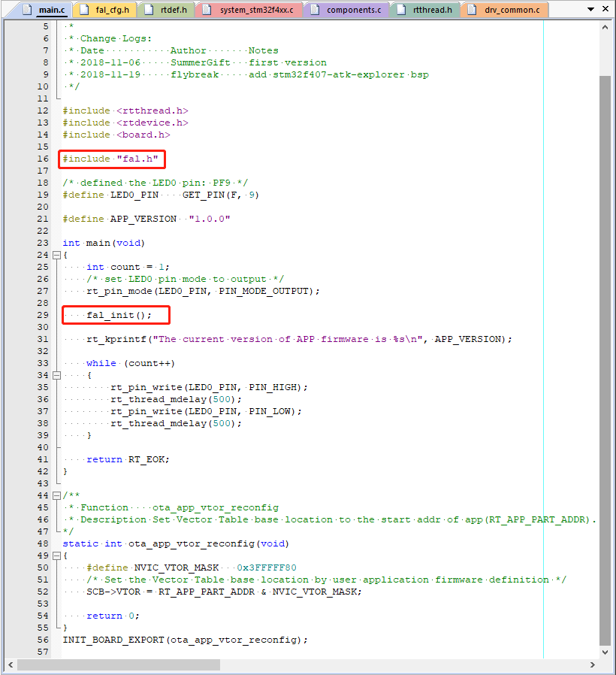Collapse the while loop fold at line 34

pyautogui.click(x=56, y=375)
